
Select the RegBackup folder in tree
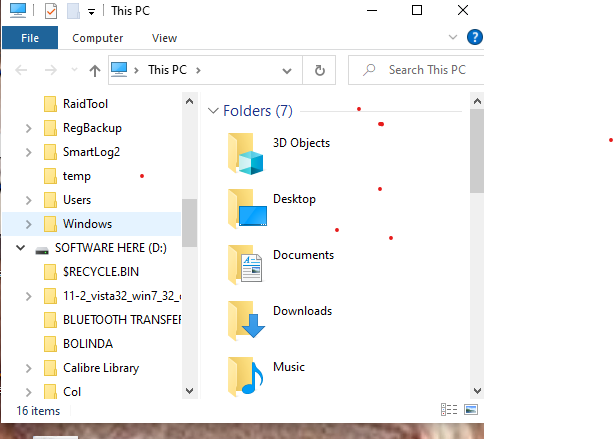click(x=92, y=128)
